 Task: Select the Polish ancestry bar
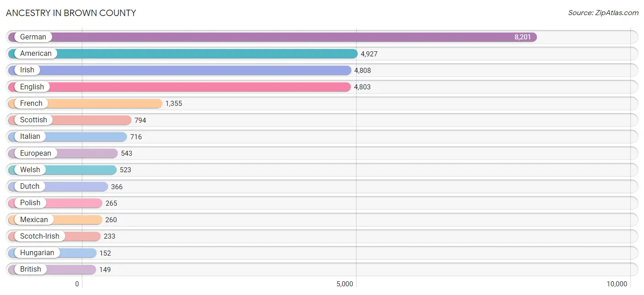pyautogui.click(x=73, y=203)
